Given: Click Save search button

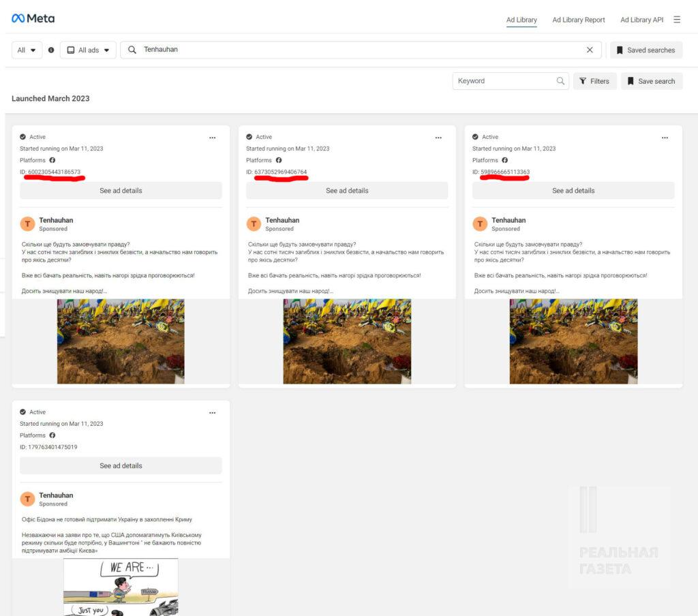Looking at the screenshot, I should [x=651, y=81].
